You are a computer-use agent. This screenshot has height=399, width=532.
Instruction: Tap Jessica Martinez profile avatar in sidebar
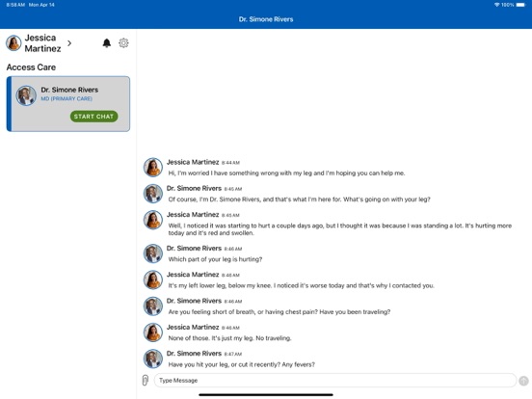coord(13,43)
